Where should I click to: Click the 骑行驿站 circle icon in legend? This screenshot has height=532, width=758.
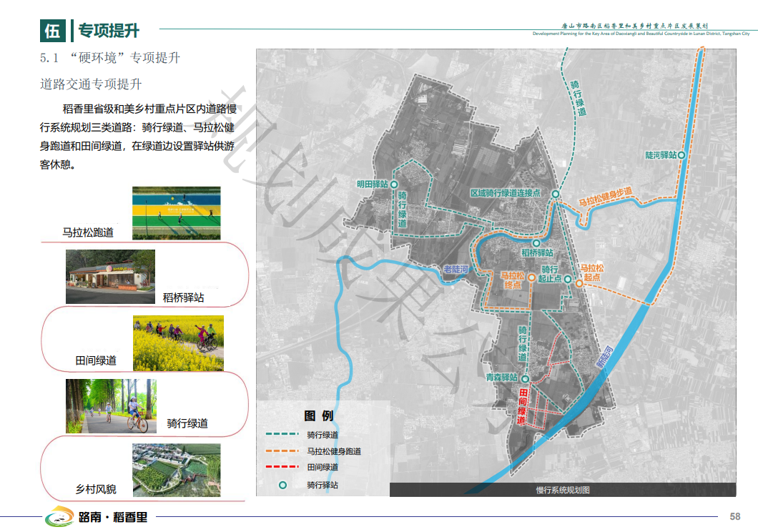[283, 485]
